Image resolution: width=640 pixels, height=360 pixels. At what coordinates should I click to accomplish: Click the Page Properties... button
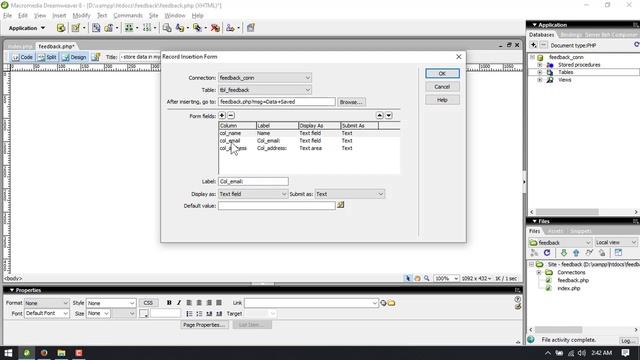click(x=204, y=325)
